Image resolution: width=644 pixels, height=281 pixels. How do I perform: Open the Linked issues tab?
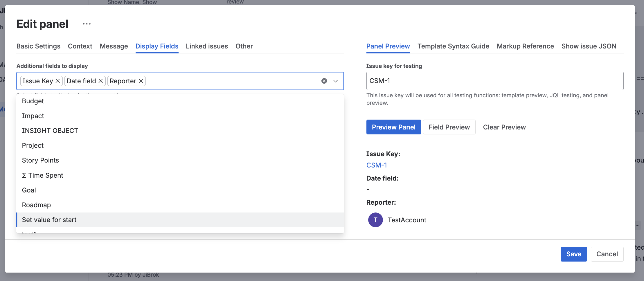[x=207, y=46]
